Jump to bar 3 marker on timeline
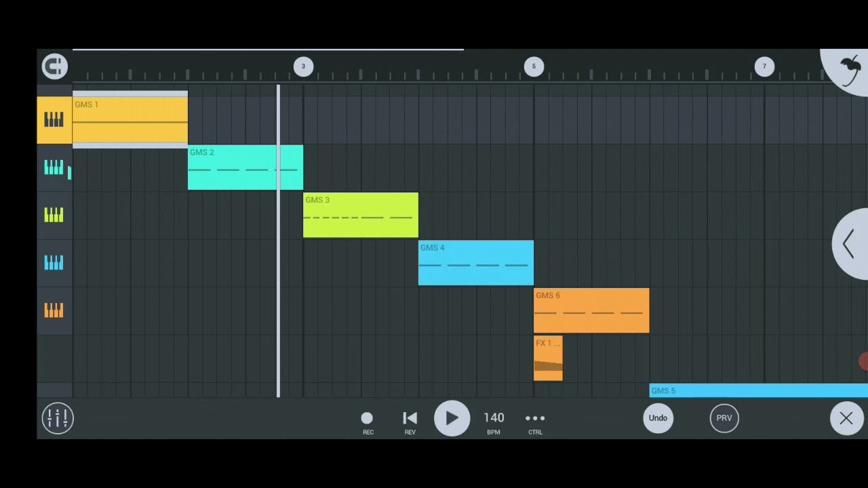The height and width of the screenshot is (488, 868). (x=303, y=66)
